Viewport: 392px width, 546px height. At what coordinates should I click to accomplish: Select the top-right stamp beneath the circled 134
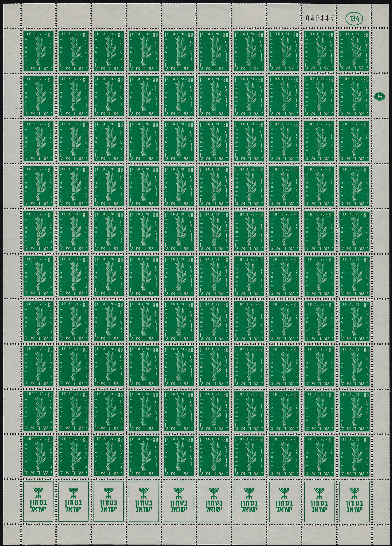coord(354,51)
